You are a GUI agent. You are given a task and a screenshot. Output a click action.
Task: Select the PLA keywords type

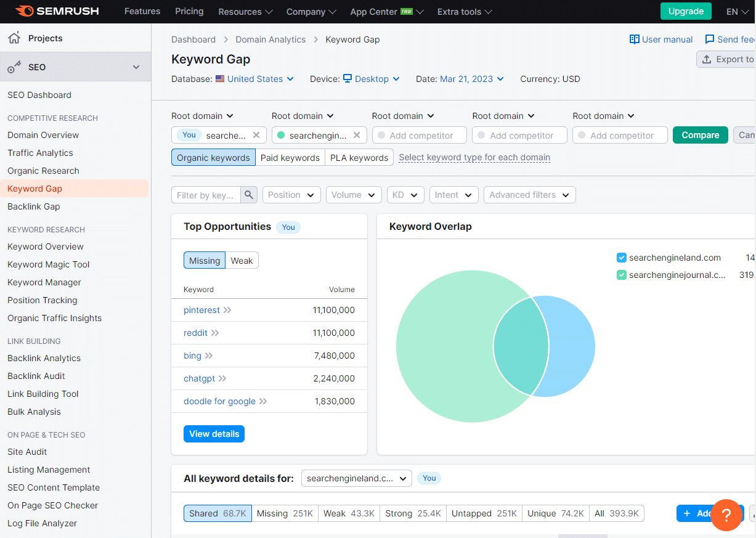(359, 158)
